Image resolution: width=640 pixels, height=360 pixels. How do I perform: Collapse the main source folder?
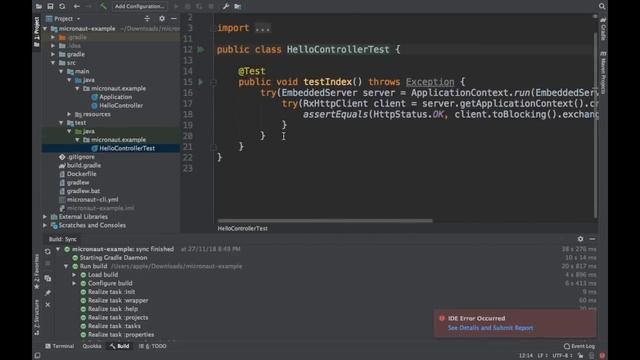[61, 71]
